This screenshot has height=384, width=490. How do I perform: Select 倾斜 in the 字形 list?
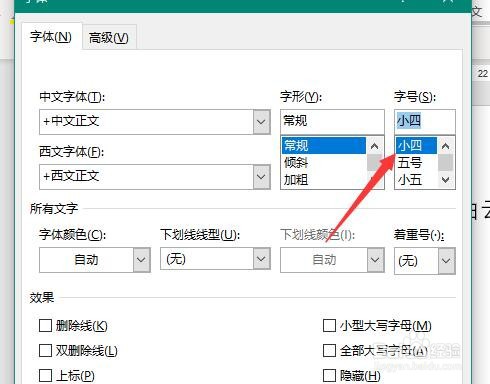(324, 163)
